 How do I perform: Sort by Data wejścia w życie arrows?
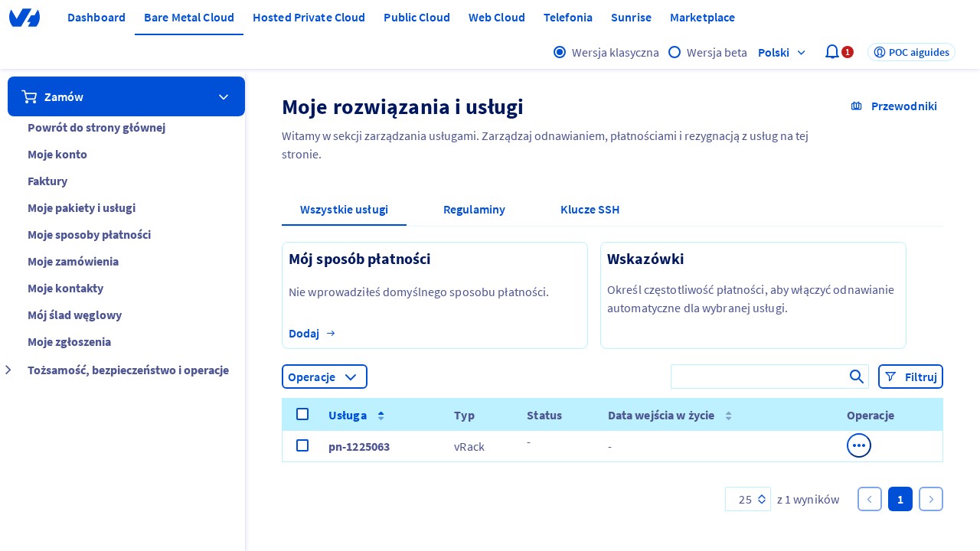[728, 416]
